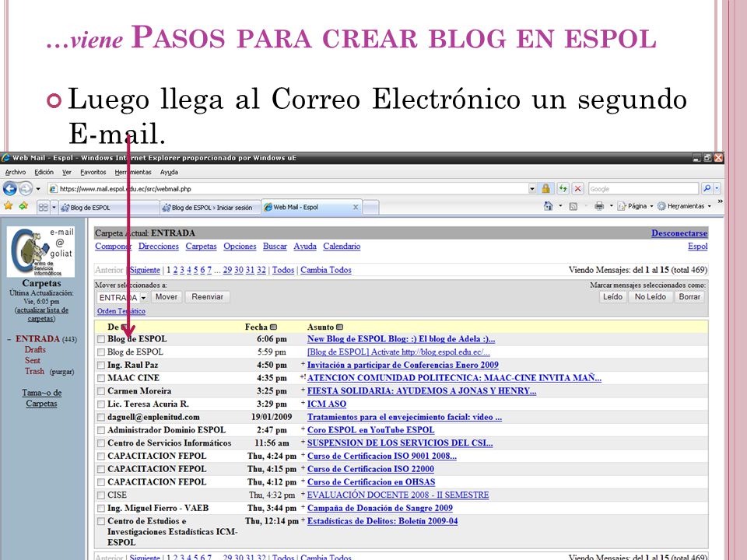Expand the Herramientas toolbar dropdown
This screenshot has width=747, height=560.
(710, 206)
